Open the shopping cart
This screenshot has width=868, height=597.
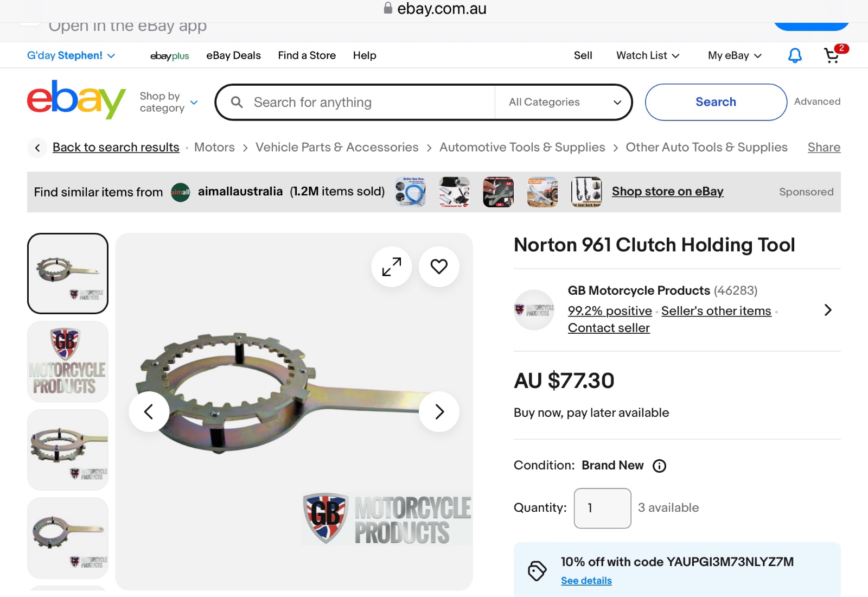point(832,55)
